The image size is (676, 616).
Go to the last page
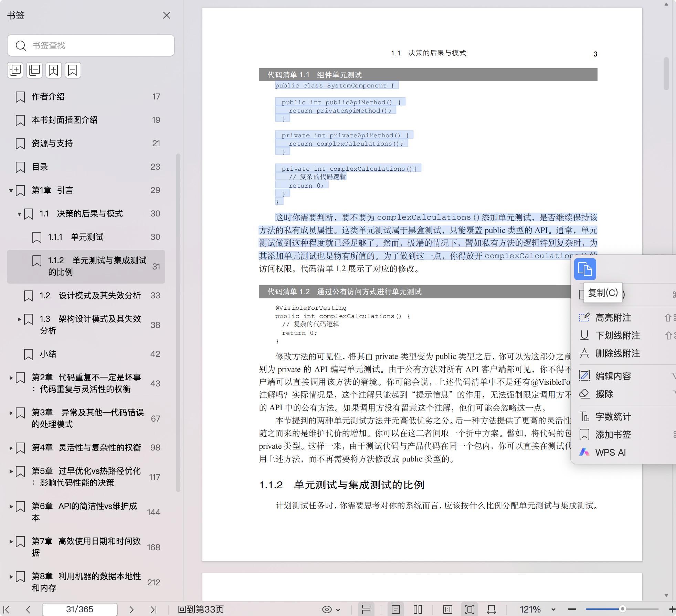point(154,609)
